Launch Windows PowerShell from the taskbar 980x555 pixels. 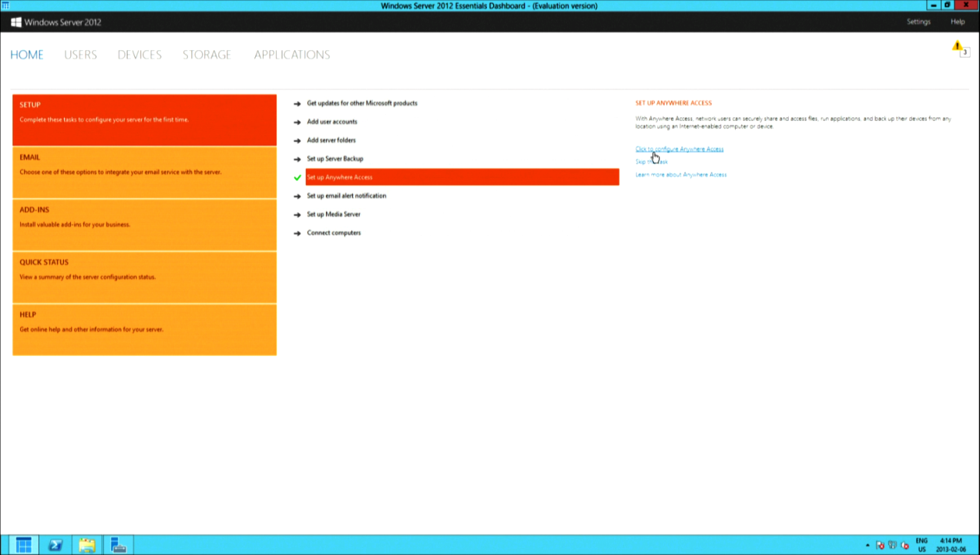coord(55,545)
